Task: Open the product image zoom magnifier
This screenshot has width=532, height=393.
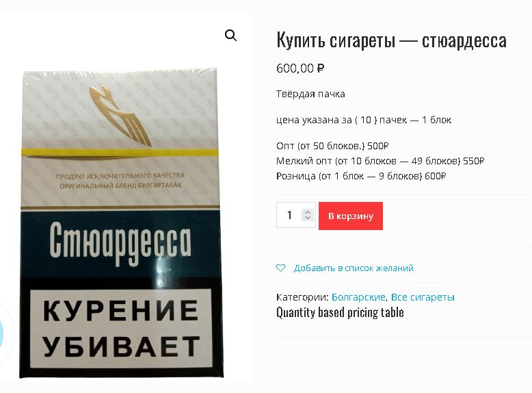Action: 230,35
